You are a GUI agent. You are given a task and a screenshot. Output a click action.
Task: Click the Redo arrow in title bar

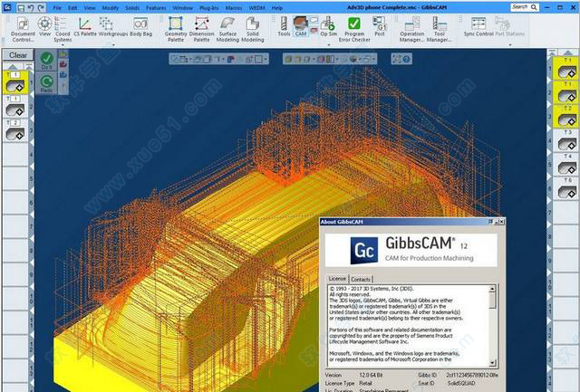tap(41, 7)
